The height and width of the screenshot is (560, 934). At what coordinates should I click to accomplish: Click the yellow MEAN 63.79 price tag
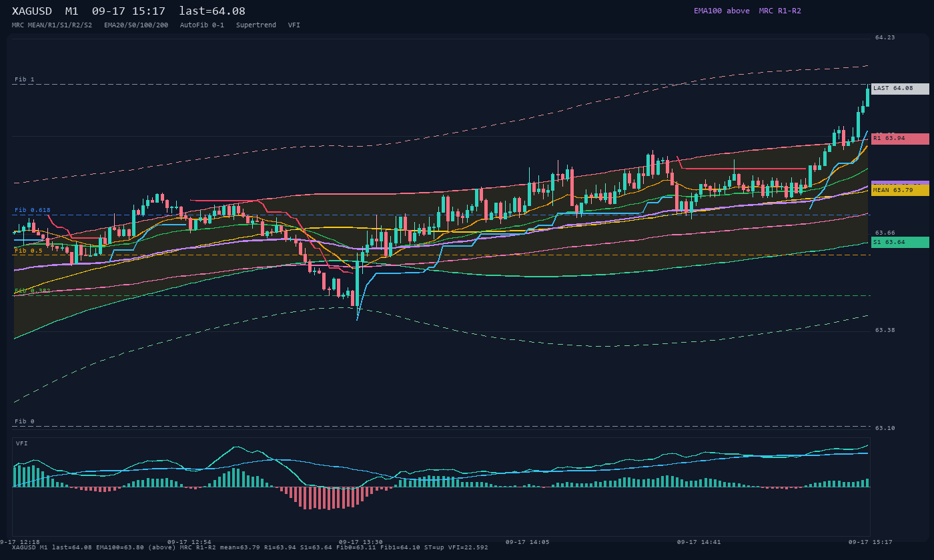click(x=900, y=191)
